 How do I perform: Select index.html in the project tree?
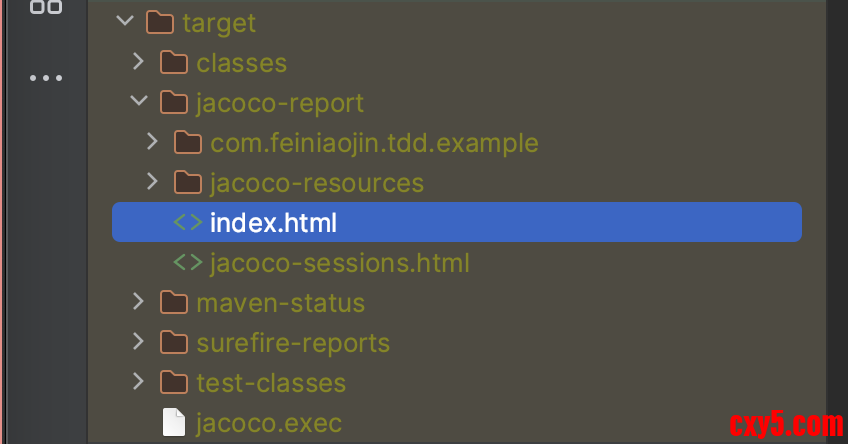pyautogui.click(x=273, y=223)
